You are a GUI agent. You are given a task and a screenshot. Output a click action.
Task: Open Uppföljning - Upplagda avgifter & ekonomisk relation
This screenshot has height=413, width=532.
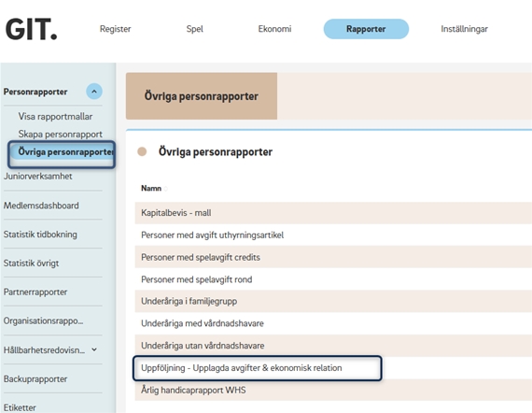258,368
